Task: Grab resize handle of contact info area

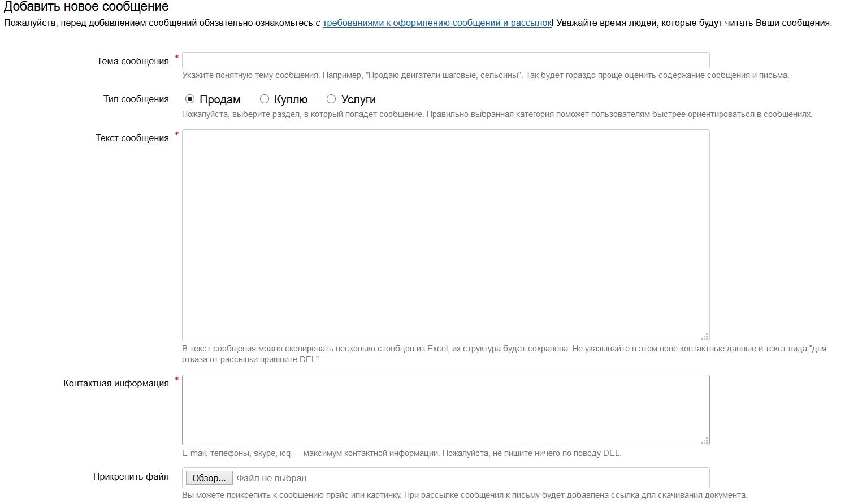Action: pos(704,440)
